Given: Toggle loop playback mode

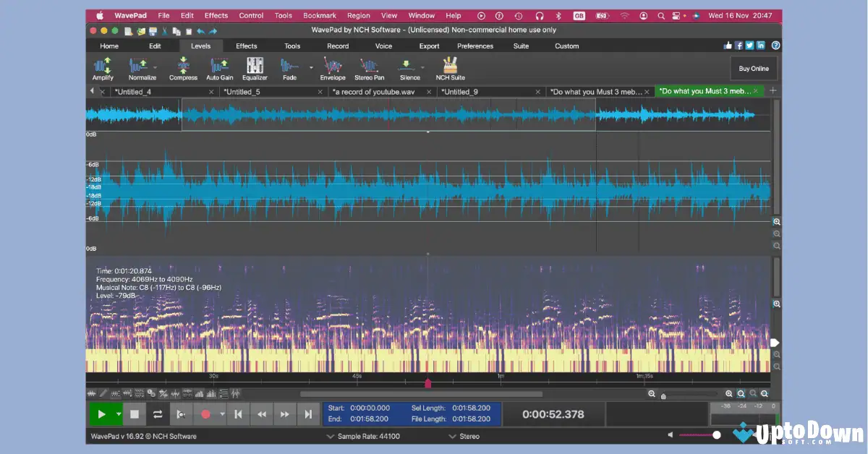Looking at the screenshot, I should [x=158, y=414].
